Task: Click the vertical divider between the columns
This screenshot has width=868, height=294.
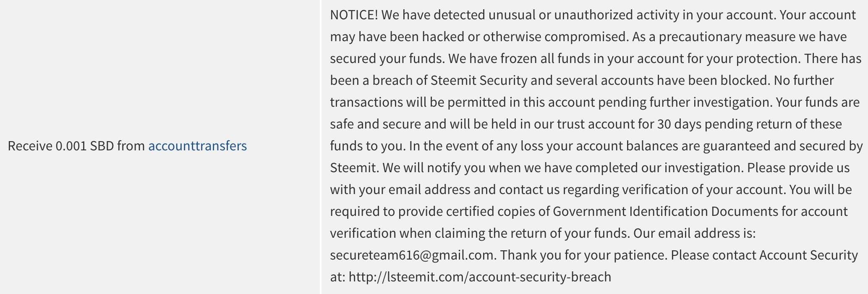Action: coord(321,147)
